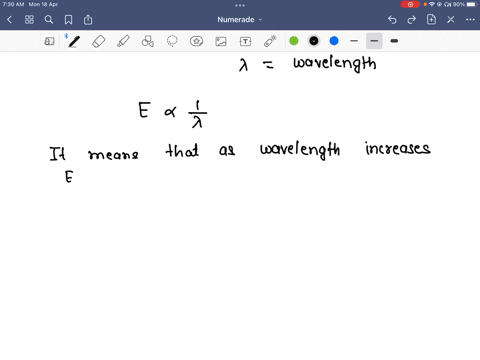This screenshot has width=480, height=360.
Task: Open the page thumbnails grid view
Action: coord(29,20)
